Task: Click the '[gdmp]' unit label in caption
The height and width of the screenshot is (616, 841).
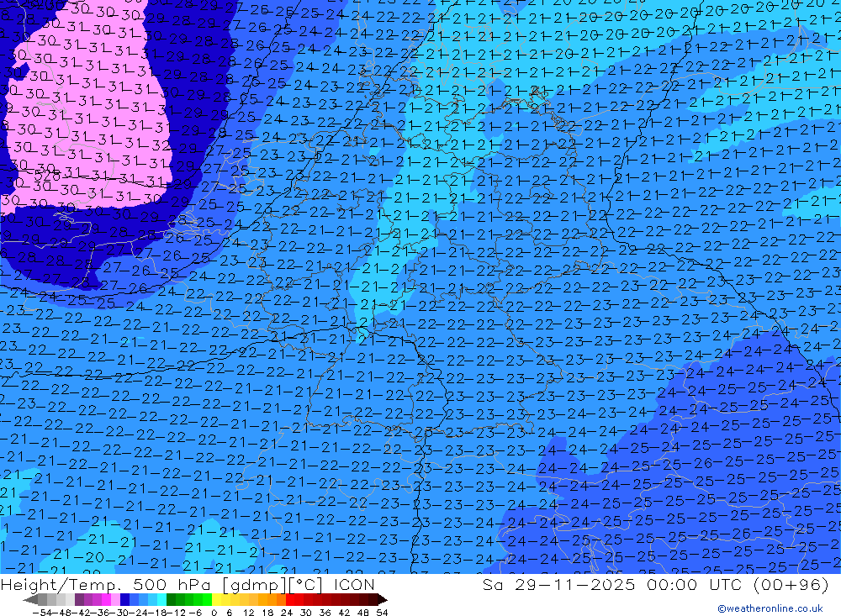Action: [x=254, y=584]
